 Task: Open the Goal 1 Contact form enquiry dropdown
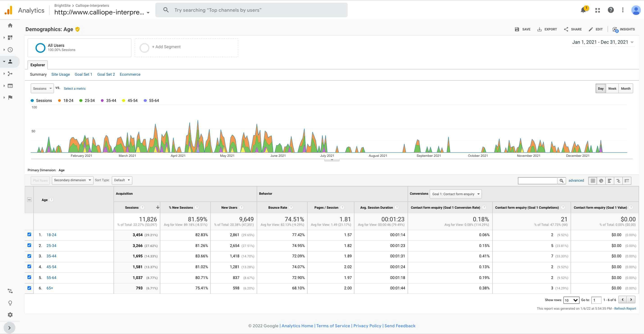tap(456, 194)
